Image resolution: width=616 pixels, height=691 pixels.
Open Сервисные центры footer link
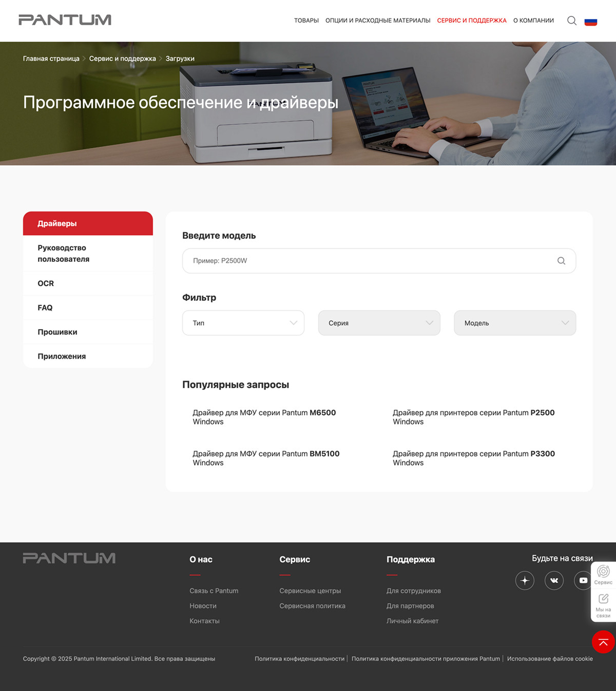tap(310, 591)
